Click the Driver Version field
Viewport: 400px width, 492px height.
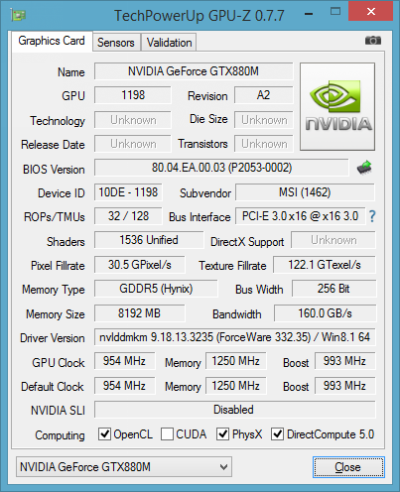click(x=235, y=337)
